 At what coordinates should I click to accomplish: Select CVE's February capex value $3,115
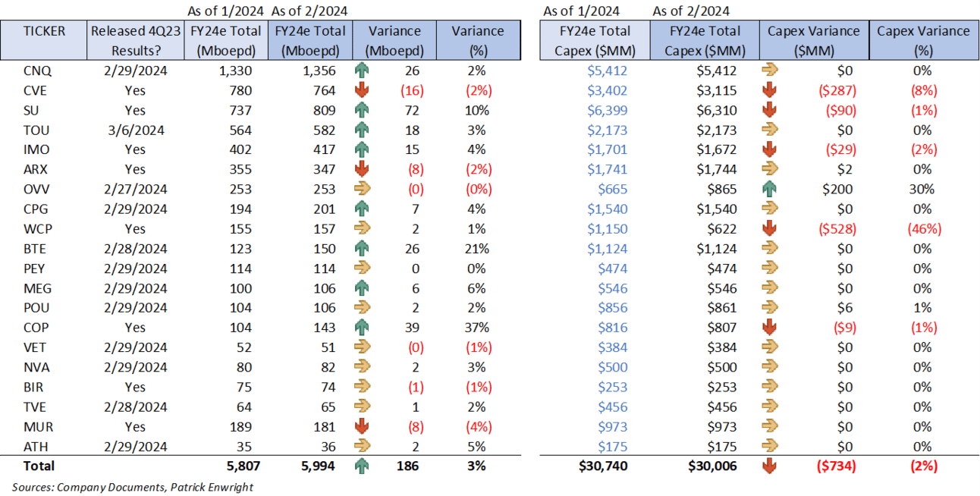[716, 90]
